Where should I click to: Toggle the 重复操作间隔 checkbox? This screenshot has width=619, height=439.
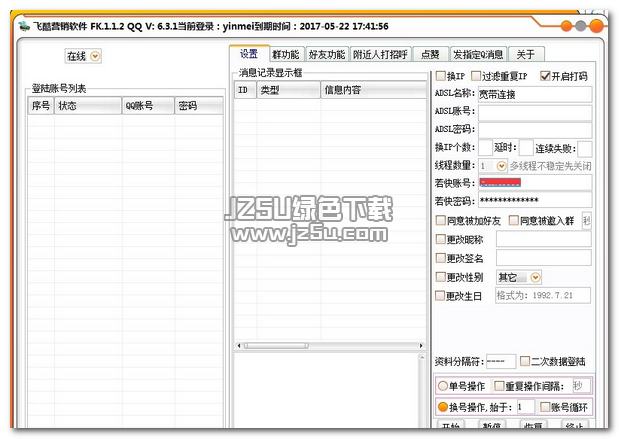coord(499,386)
